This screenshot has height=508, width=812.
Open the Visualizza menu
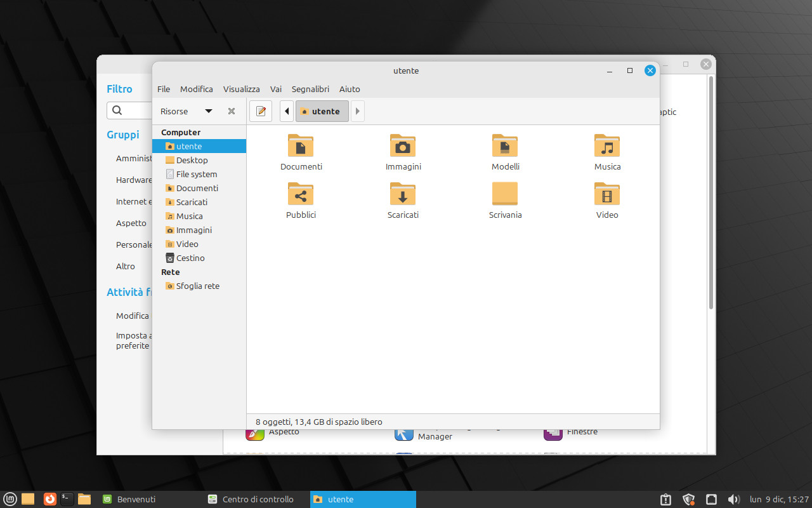[241, 89]
